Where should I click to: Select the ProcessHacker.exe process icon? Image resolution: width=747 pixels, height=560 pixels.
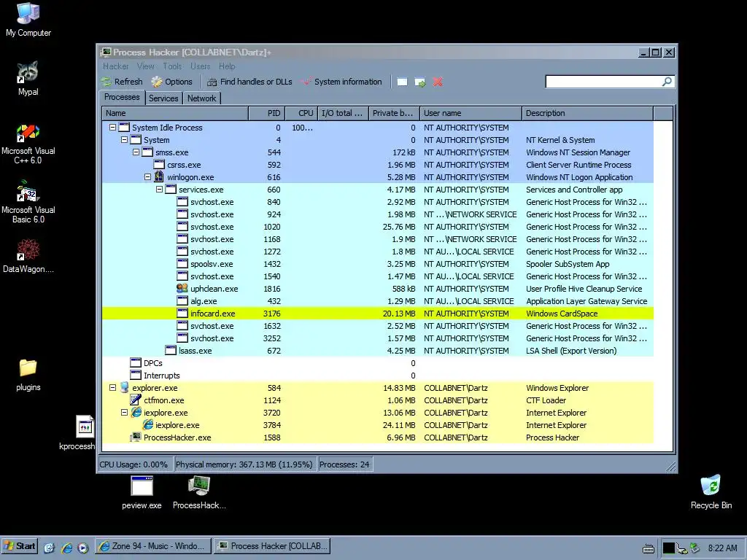coord(136,437)
